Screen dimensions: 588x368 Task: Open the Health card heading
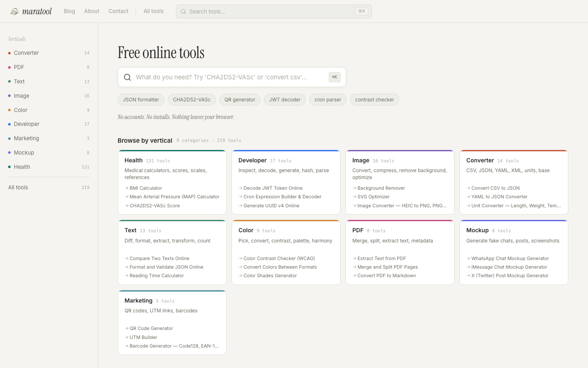pos(134,160)
